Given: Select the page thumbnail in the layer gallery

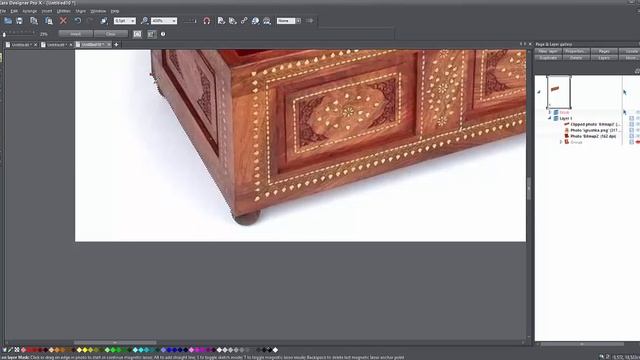Looking at the screenshot, I should 558,92.
